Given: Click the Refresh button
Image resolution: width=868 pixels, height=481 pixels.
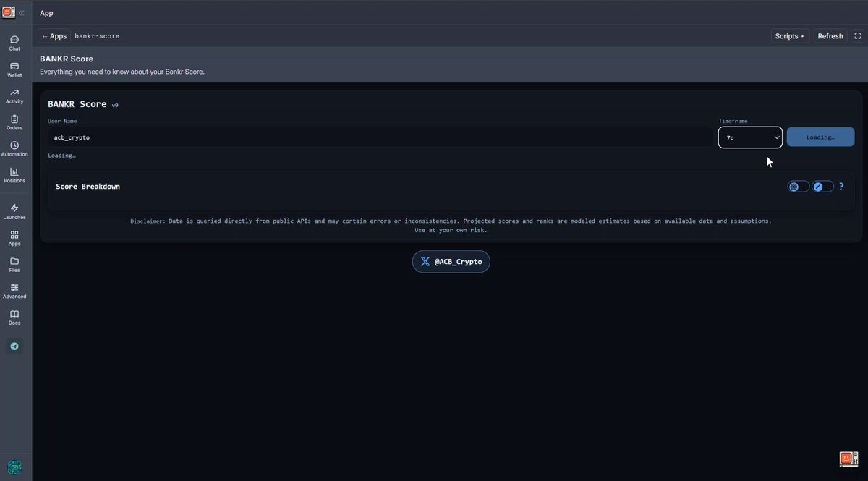Looking at the screenshot, I should pos(830,36).
